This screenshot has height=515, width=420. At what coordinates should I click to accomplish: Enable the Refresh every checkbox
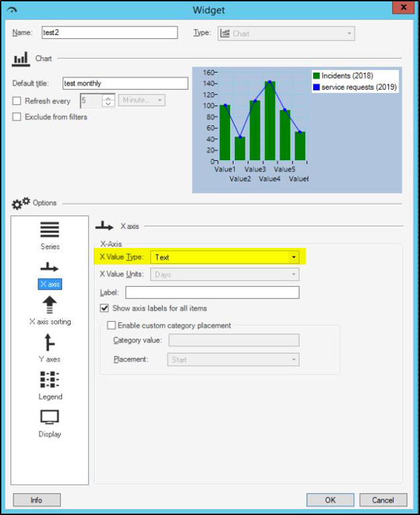pyautogui.click(x=17, y=100)
